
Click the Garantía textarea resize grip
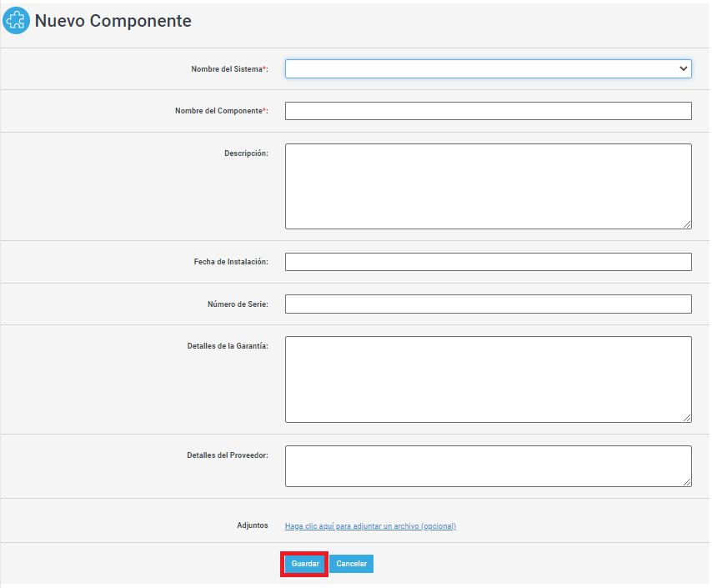(687, 418)
